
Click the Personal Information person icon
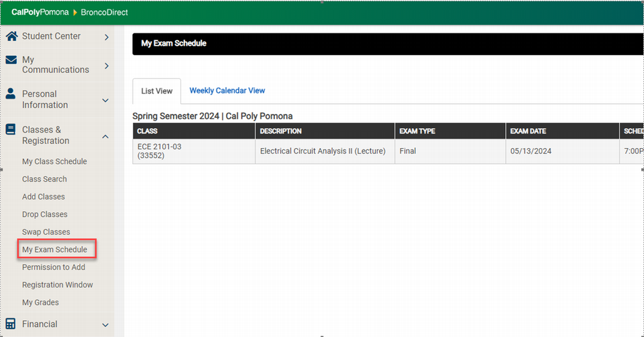pos(11,94)
